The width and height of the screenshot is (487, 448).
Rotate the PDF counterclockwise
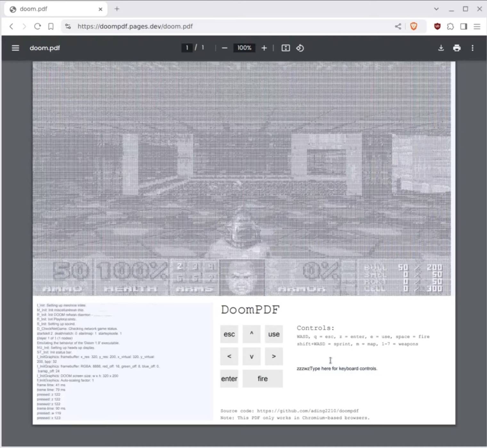coord(300,48)
